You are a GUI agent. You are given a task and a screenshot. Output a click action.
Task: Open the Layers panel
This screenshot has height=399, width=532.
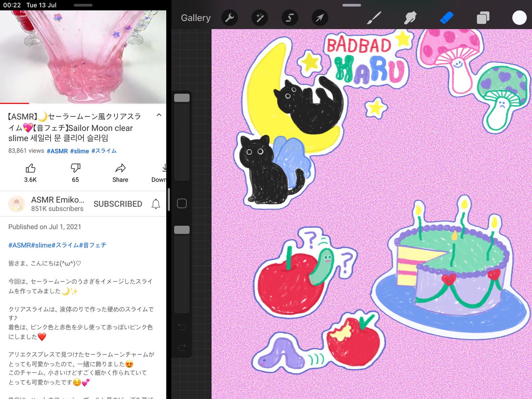tap(483, 18)
